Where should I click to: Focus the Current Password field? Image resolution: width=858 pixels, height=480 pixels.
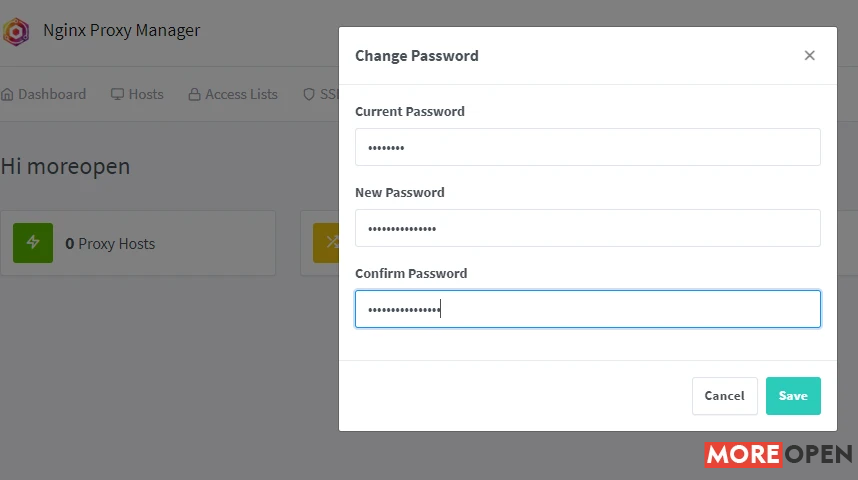(x=588, y=147)
